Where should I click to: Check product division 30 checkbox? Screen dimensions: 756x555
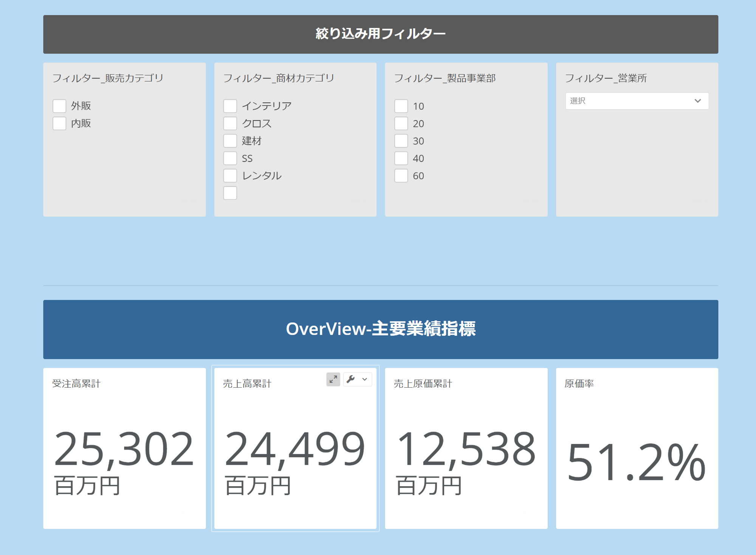pyautogui.click(x=401, y=141)
